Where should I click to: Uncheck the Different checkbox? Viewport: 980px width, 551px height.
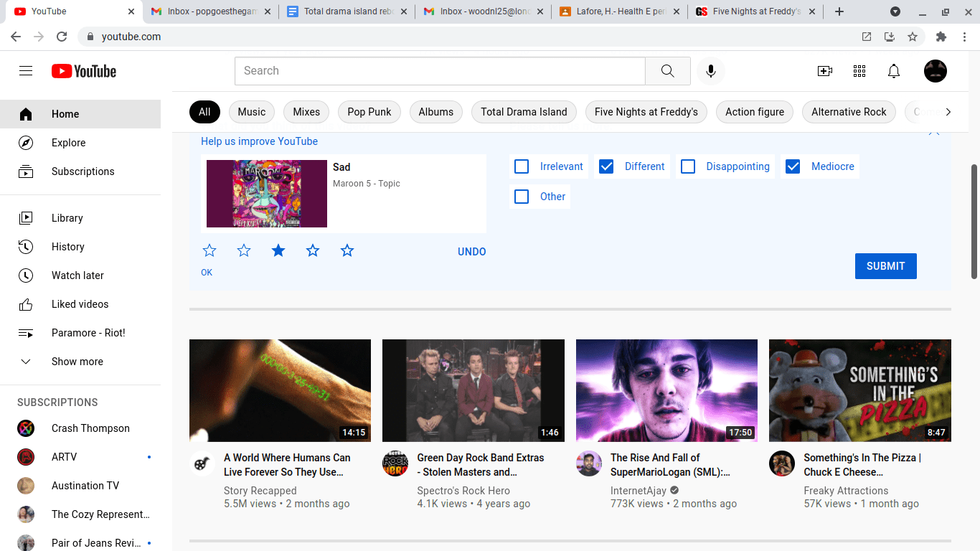(x=606, y=166)
